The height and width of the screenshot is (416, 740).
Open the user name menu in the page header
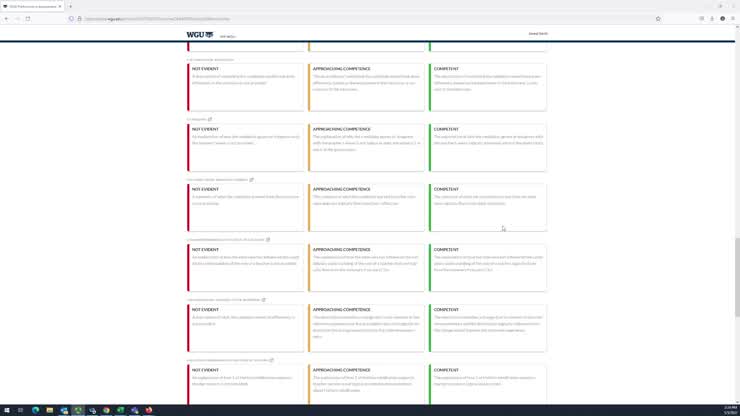pos(537,34)
